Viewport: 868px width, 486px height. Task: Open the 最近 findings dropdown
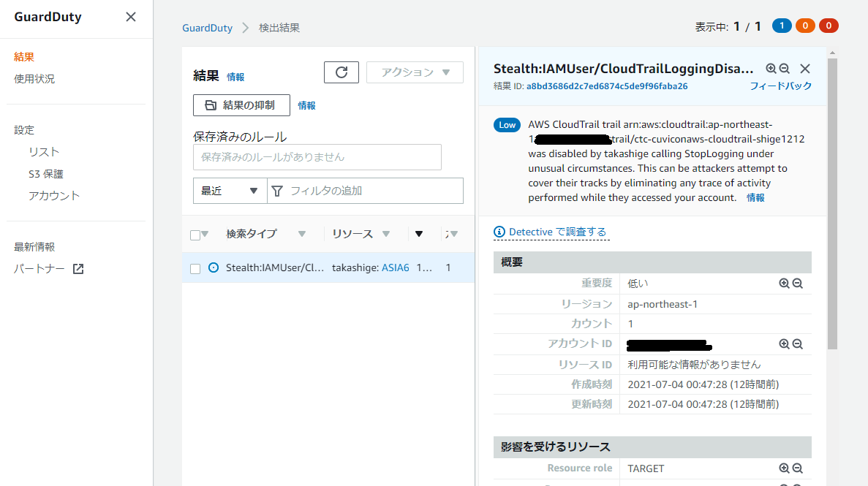(x=230, y=191)
